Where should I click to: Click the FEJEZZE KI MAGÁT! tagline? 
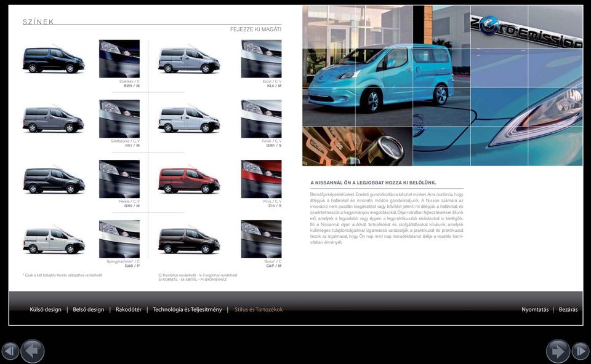coord(255,30)
